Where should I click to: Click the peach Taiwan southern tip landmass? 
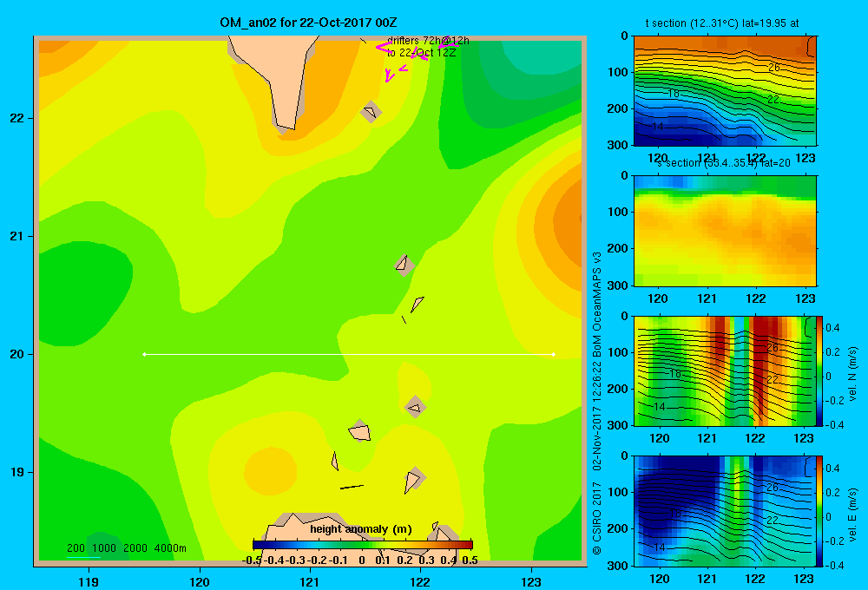click(279, 77)
